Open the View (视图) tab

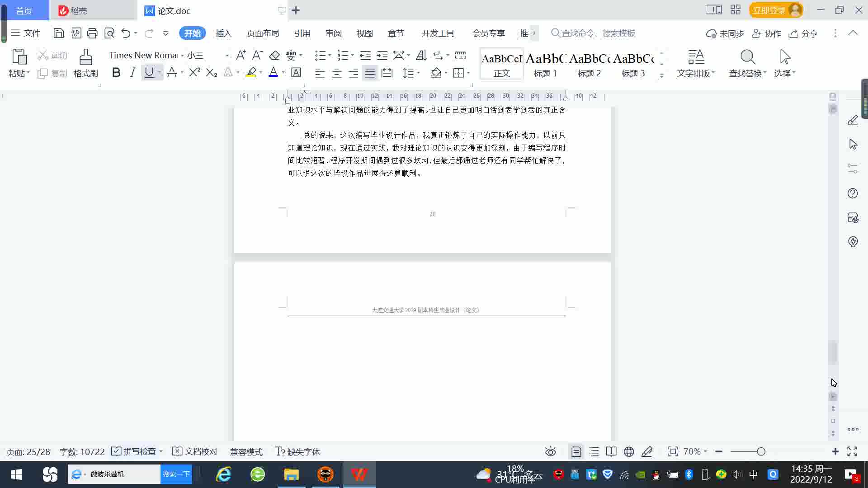(x=364, y=33)
